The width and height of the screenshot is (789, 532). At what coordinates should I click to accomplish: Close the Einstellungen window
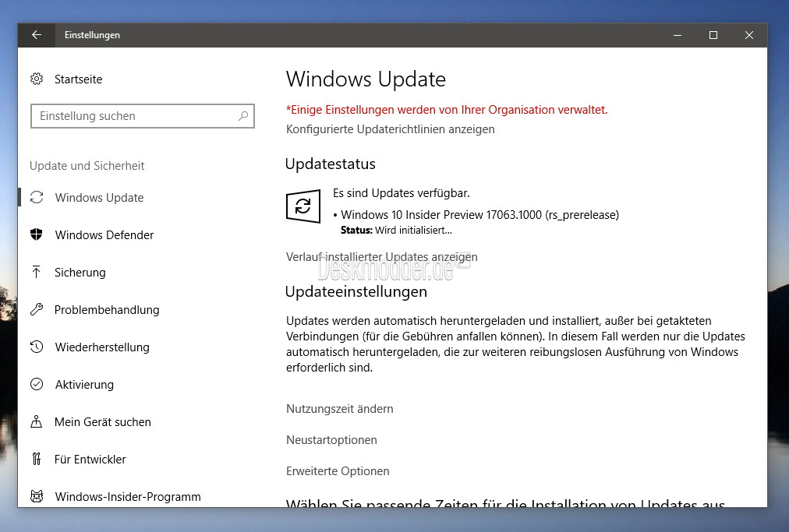[x=748, y=35]
